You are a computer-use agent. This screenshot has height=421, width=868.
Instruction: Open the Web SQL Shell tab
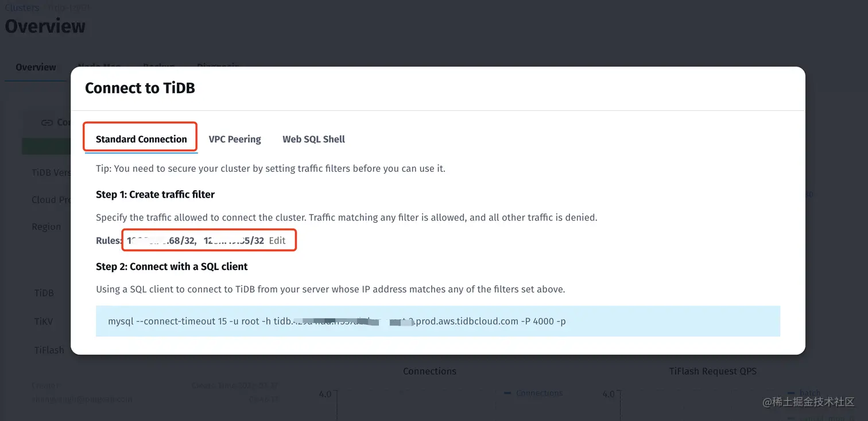click(313, 139)
